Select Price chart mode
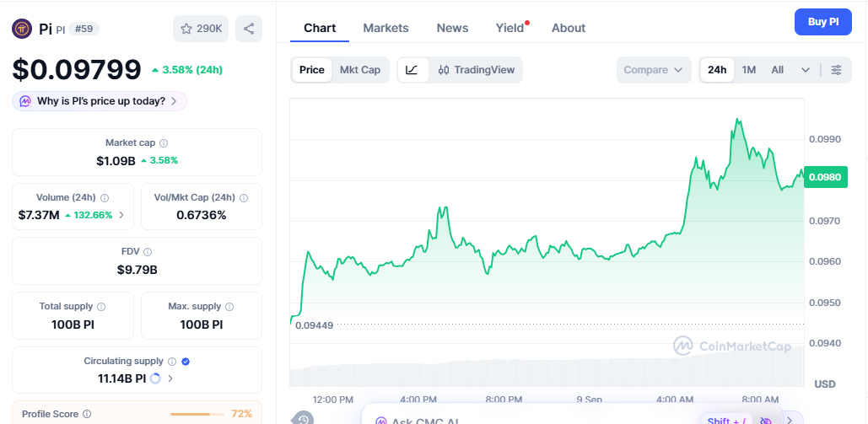 (311, 70)
